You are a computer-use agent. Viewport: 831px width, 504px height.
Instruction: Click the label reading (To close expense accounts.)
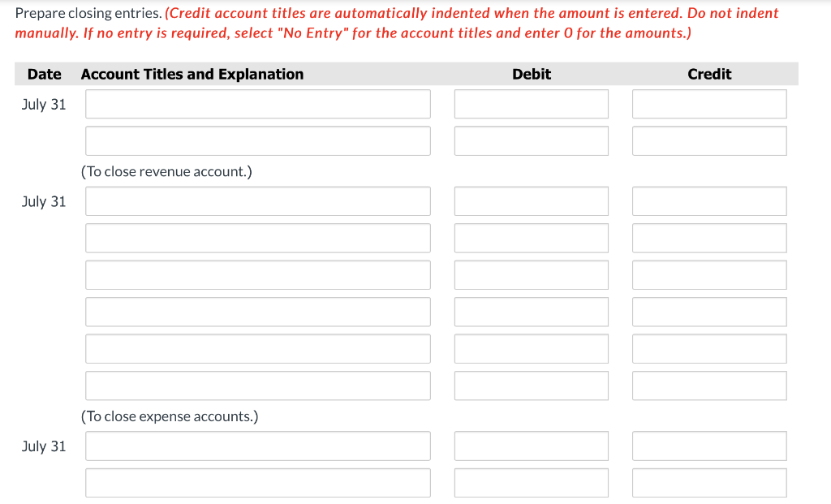tap(171, 416)
